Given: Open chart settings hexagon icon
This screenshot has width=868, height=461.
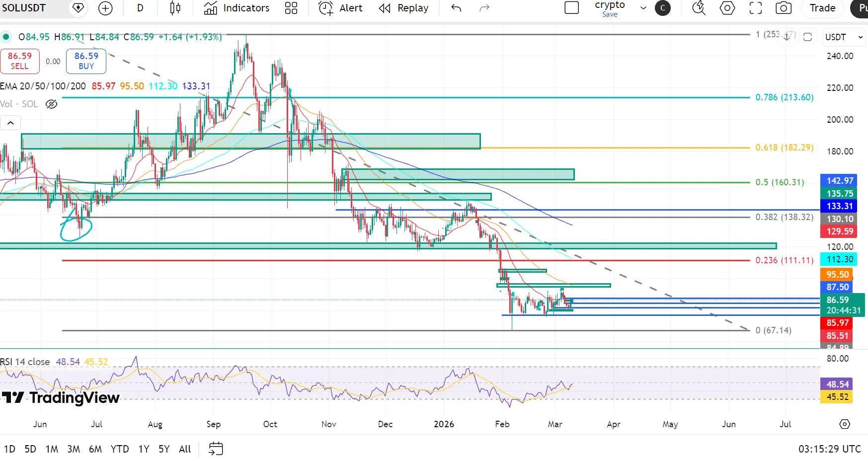Looking at the screenshot, I should (x=727, y=8).
